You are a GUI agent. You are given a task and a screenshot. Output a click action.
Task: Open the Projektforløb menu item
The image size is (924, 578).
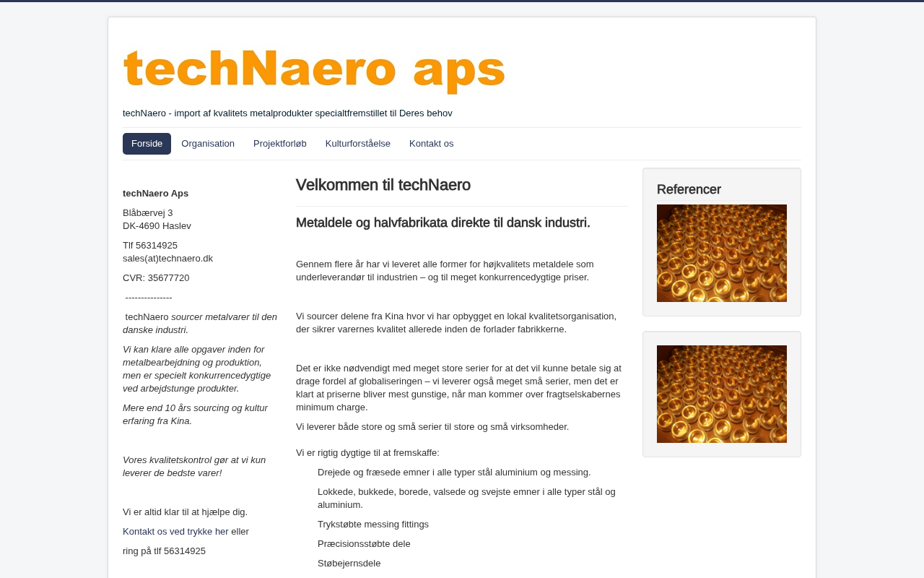click(x=280, y=144)
